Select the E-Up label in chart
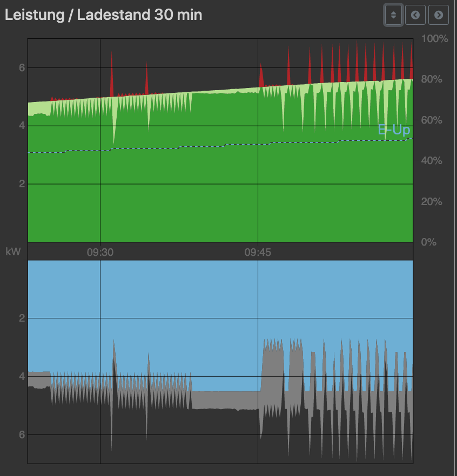The width and height of the screenshot is (457, 476). [394, 130]
